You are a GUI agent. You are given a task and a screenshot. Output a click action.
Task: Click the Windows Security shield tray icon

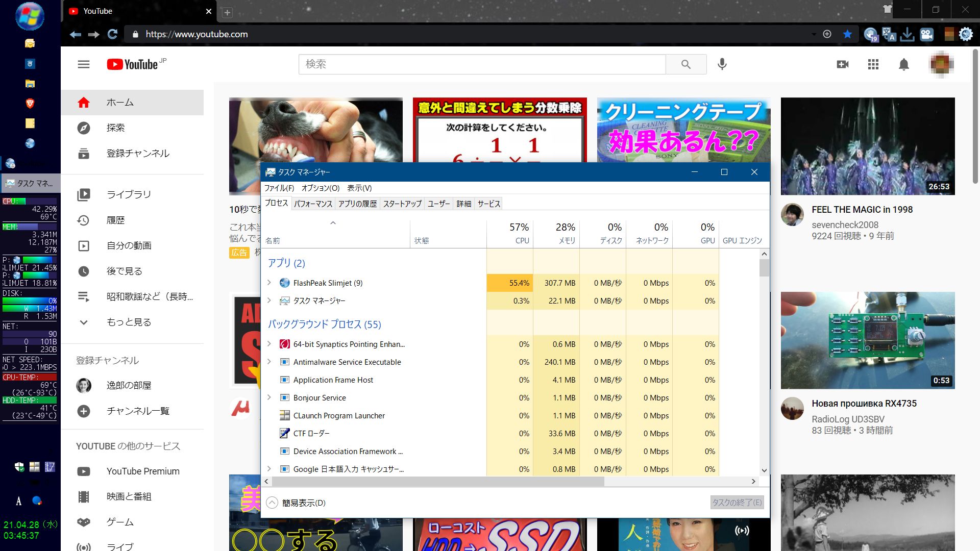(19, 467)
